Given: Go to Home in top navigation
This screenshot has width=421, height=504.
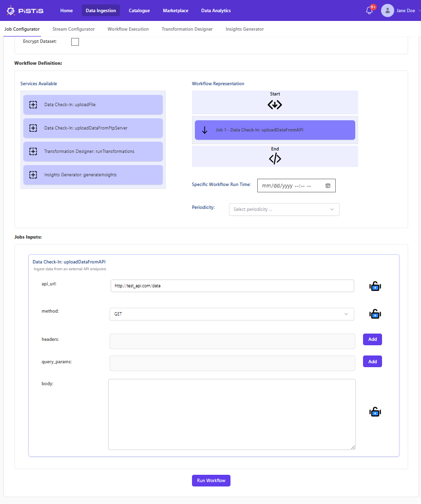Looking at the screenshot, I should [x=66, y=11].
